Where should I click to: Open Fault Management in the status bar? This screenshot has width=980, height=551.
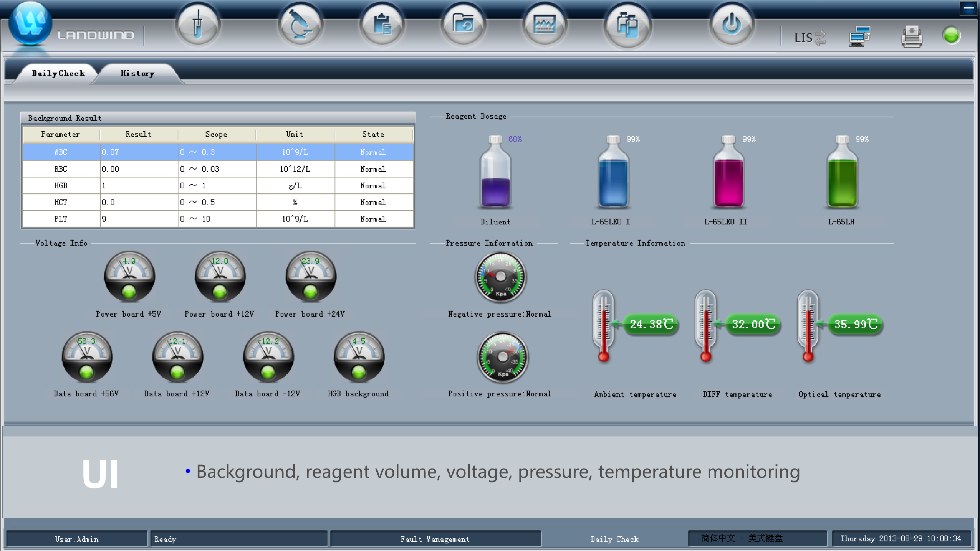click(x=435, y=539)
